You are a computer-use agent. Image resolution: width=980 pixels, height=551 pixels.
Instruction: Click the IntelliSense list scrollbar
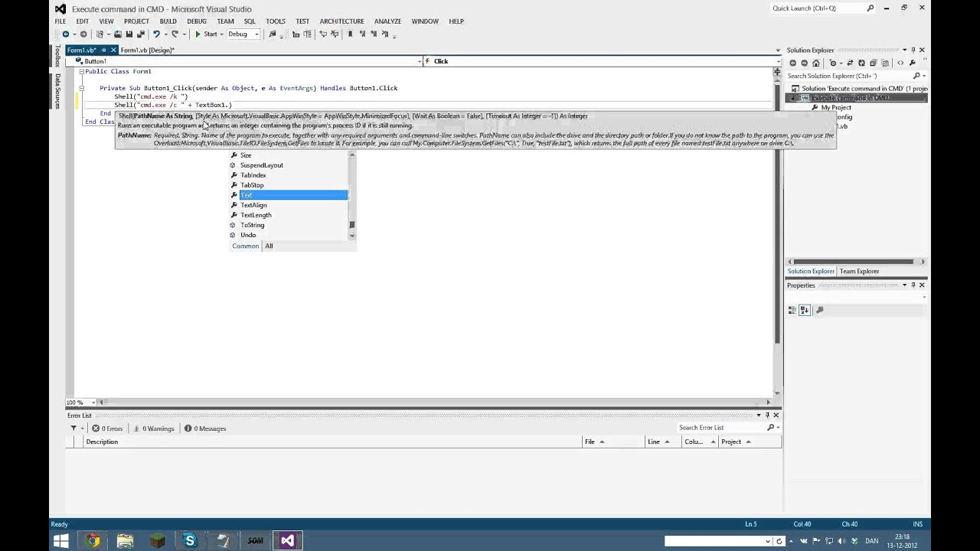click(x=352, y=195)
